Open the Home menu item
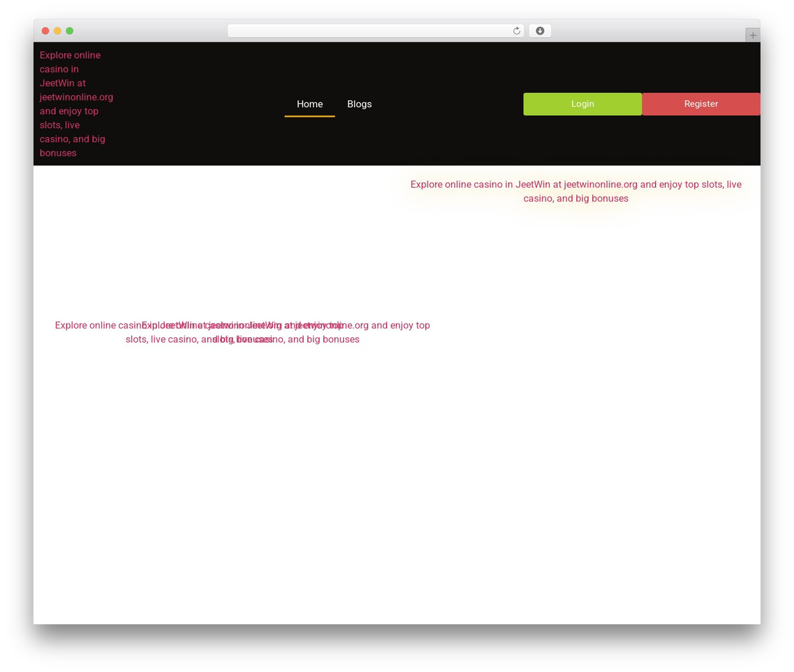The image size is (794, 672). pyautogui.click(x=310, y=104)
